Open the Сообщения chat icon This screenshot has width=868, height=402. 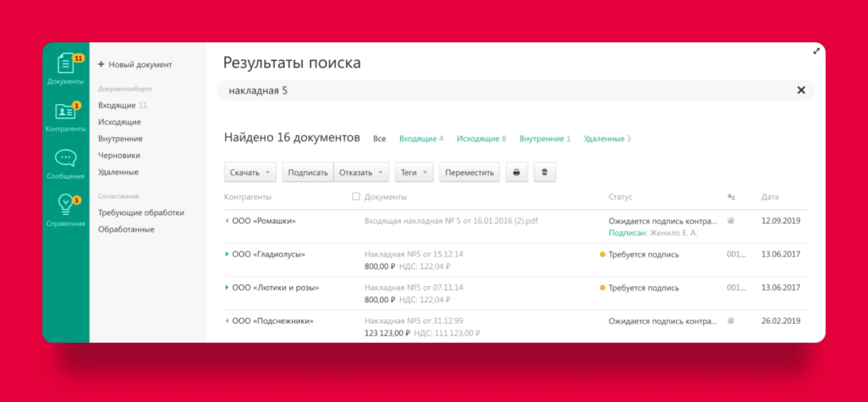pos(65,164)
